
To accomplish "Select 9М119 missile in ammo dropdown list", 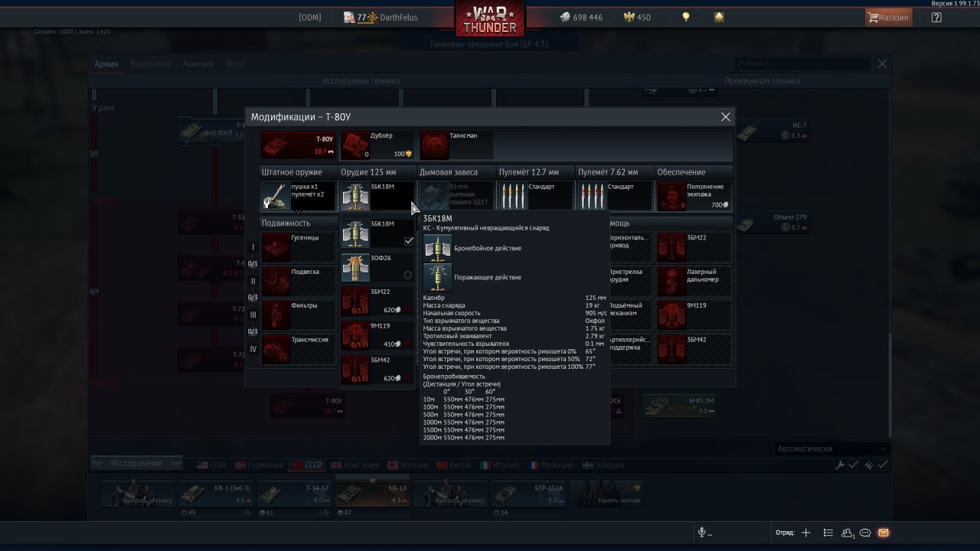I will (377, 335).
